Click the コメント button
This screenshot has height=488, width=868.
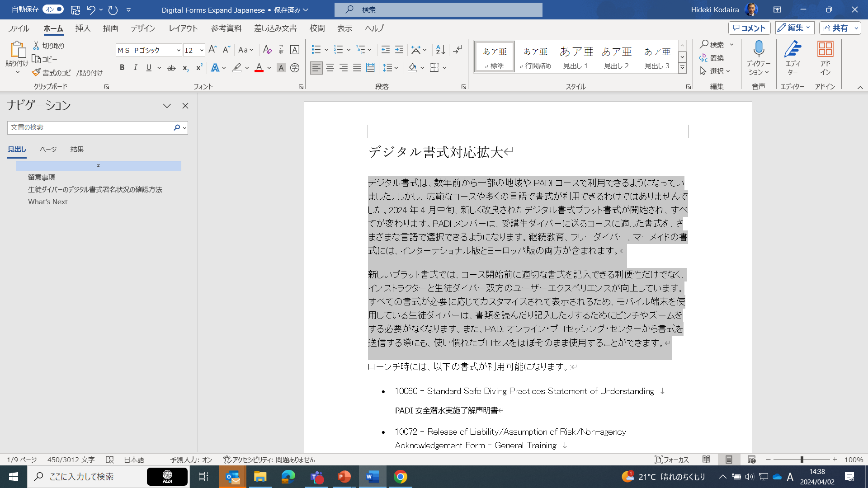point(749,28)
